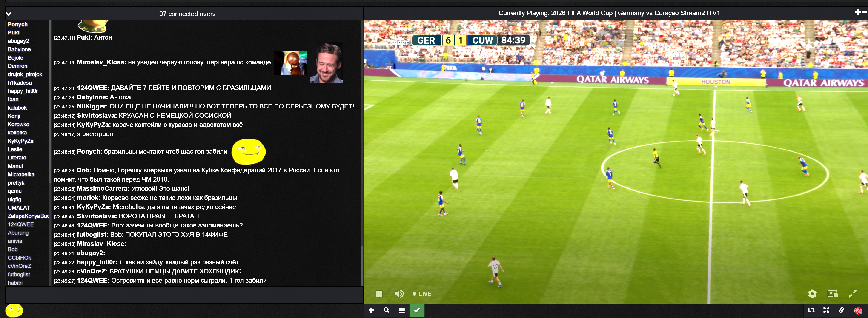Select Kenji in the user list
The height and width of the screenshot is (318, 868).
pos(14,116)
